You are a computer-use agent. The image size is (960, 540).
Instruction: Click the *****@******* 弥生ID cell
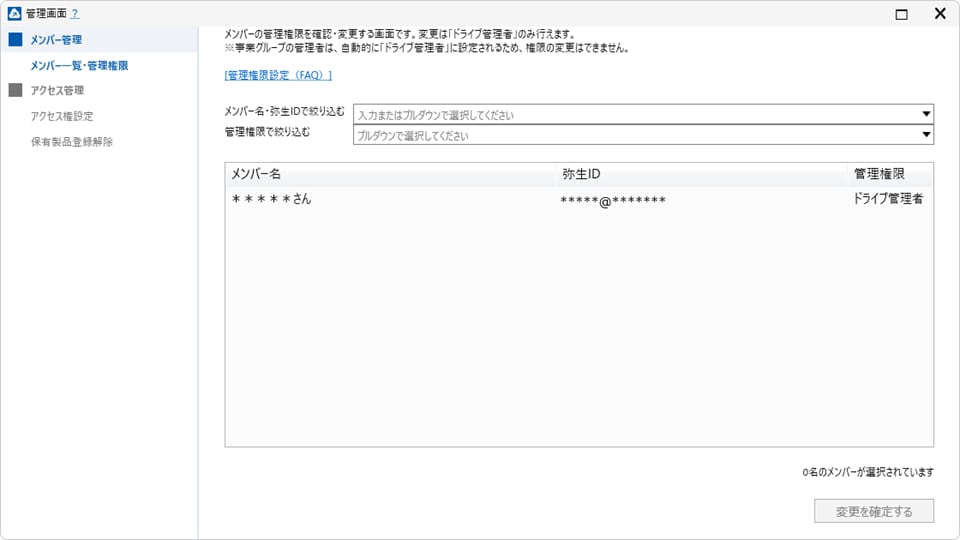613,200
